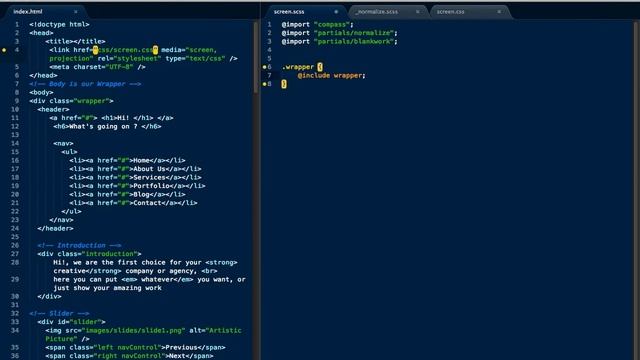The image size is (640, 360).
Task: Open the screen.css tab
Action: pyautogui.click(x=451, y=12)
